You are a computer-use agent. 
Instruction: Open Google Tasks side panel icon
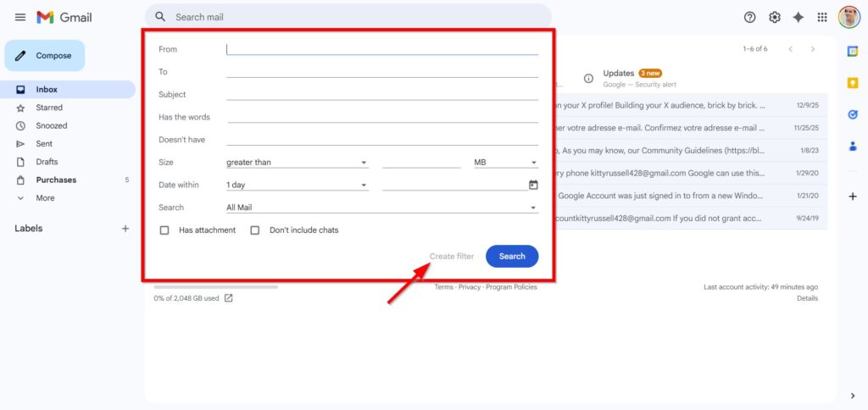click(x=853, y=114)
